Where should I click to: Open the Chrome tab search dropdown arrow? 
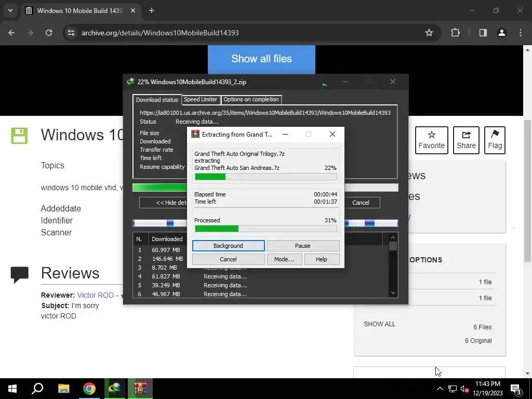click(10, 10)
